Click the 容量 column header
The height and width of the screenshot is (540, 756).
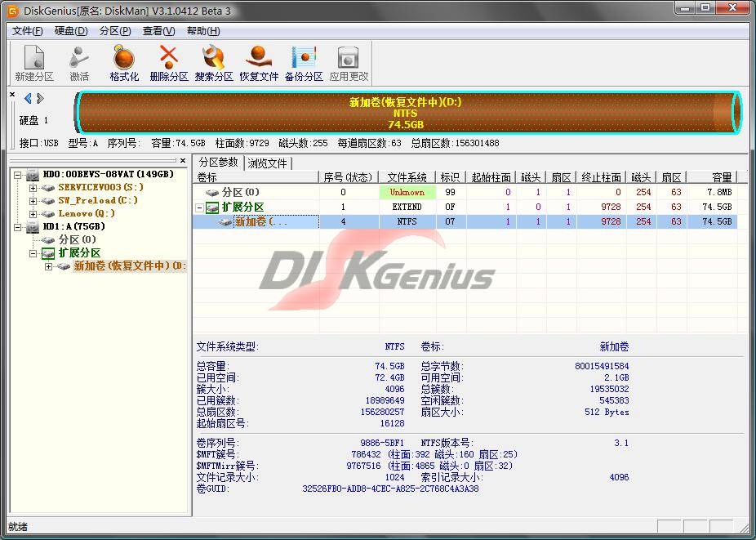pos(712,177)
